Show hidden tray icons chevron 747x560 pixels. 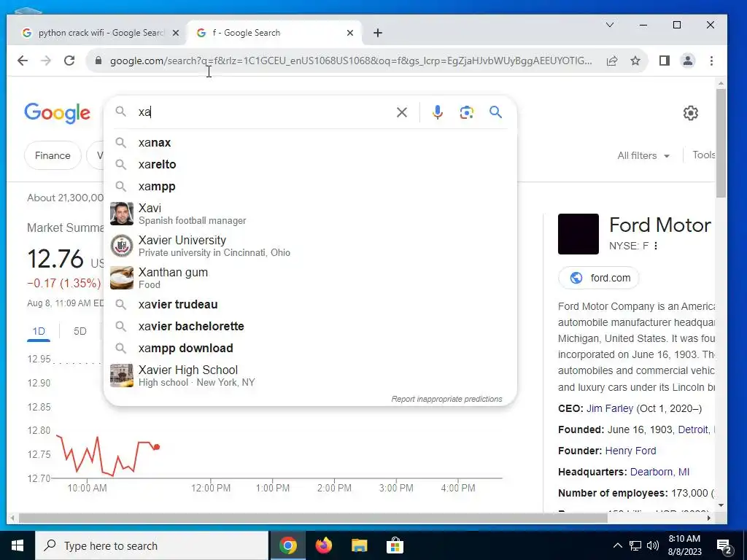[x=617, y=545]
